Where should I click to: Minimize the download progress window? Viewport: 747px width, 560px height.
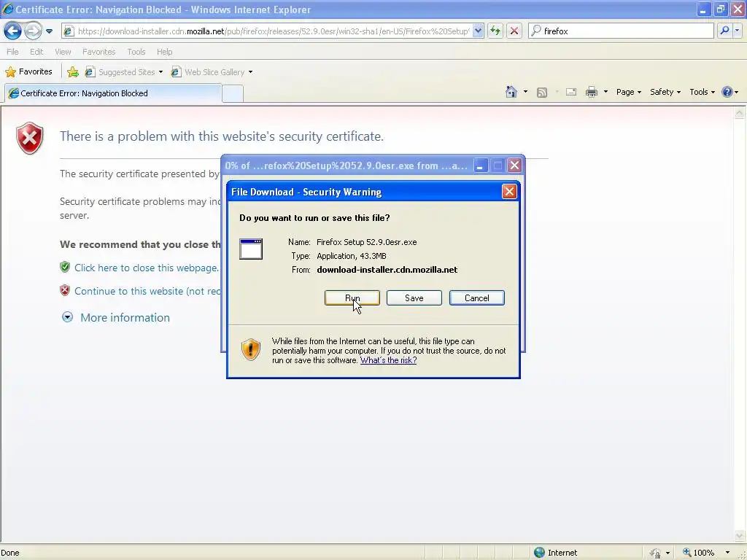tap(480, 166)
